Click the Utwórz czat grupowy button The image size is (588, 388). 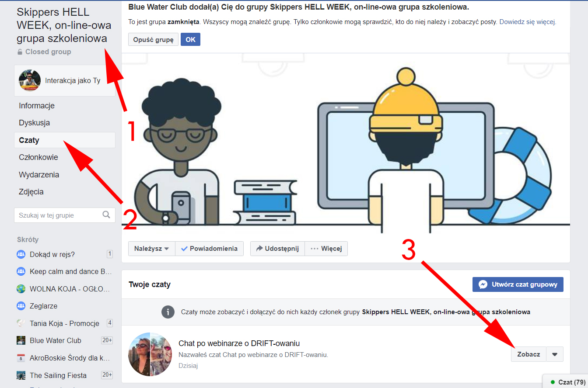[518, 284]
